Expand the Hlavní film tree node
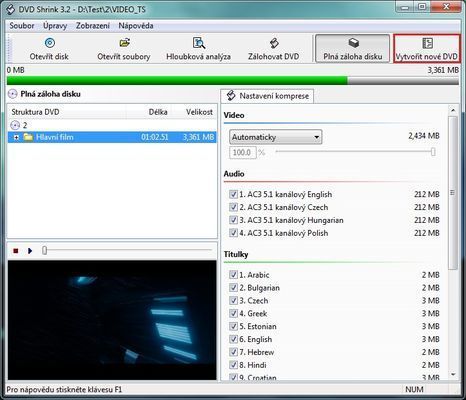 [16, 137]
